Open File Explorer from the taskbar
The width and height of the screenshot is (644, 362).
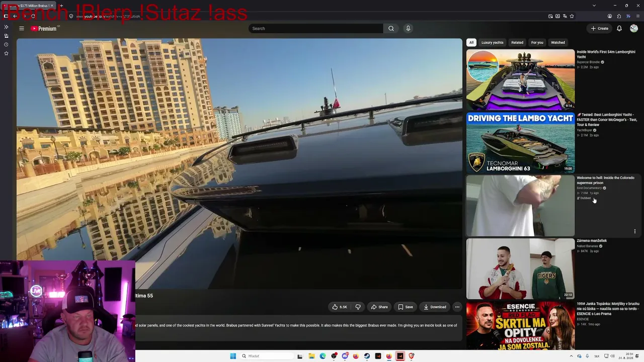(x=312, y=356)
